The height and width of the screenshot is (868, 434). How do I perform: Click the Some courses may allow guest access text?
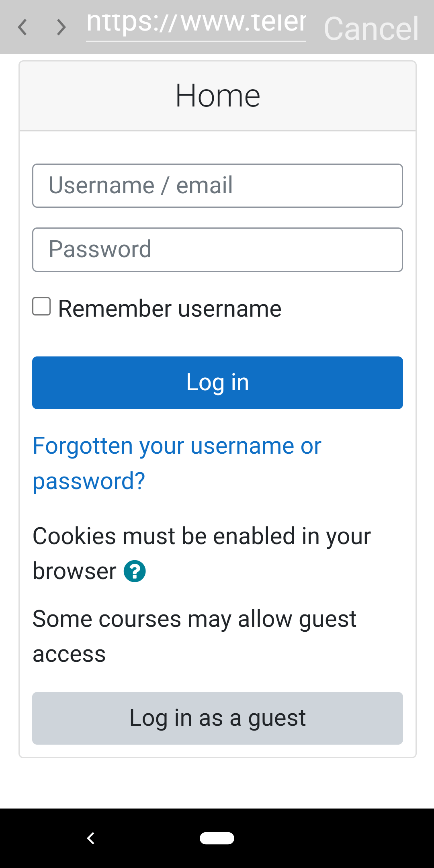pyautogui.click(x=194, y=636)
